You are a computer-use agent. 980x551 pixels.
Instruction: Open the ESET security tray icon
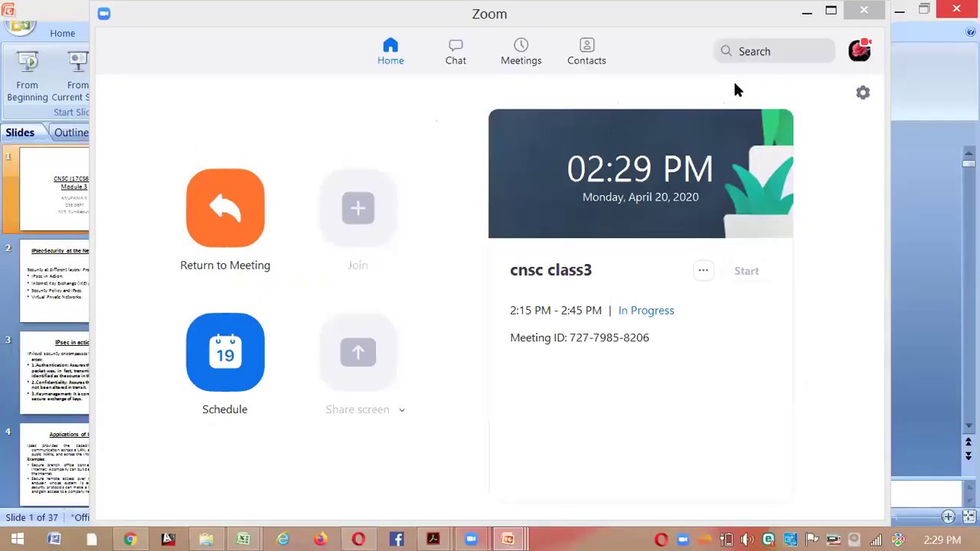[769, 540]
